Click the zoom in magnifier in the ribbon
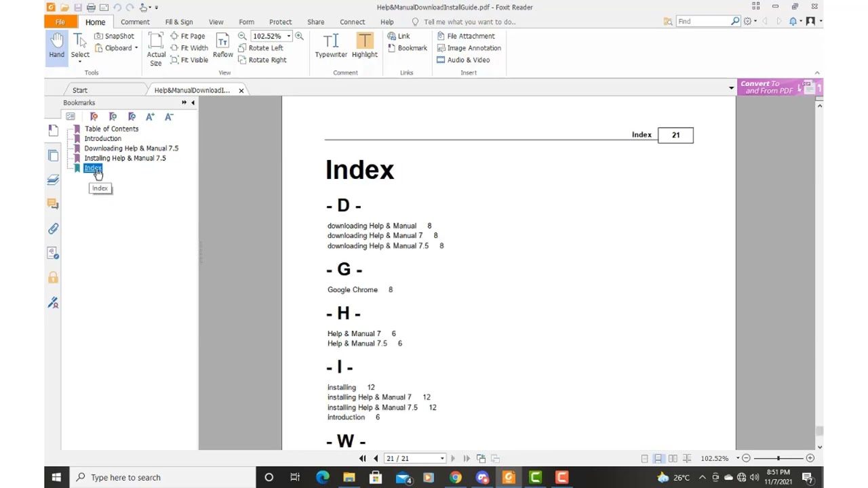This screenshot has width=868, height=488. (x=299, y=36)
